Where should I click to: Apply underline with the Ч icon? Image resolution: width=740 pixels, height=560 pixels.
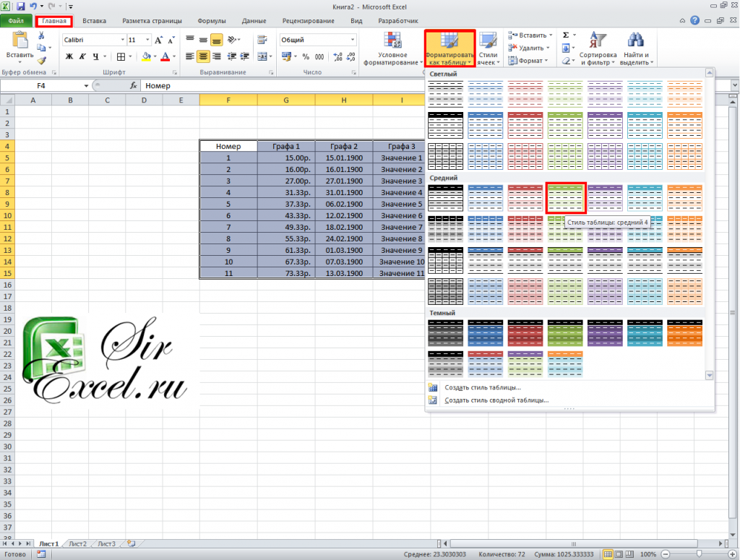95,56
